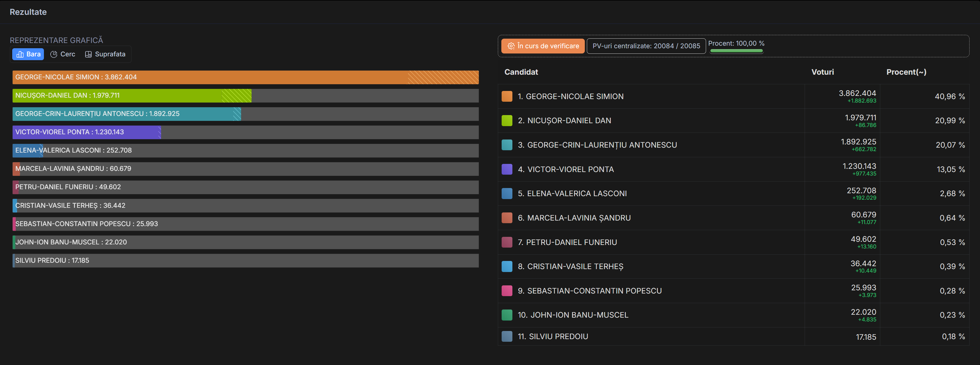
Task: Select table row 8. CRISTIAN-VASILE TERHEȘ
Action: [733, 266]
